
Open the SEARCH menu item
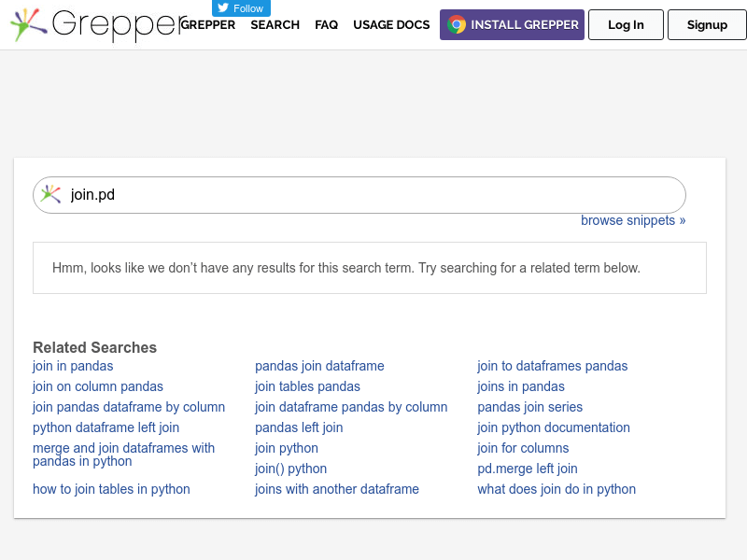click(x=275, y=25)
